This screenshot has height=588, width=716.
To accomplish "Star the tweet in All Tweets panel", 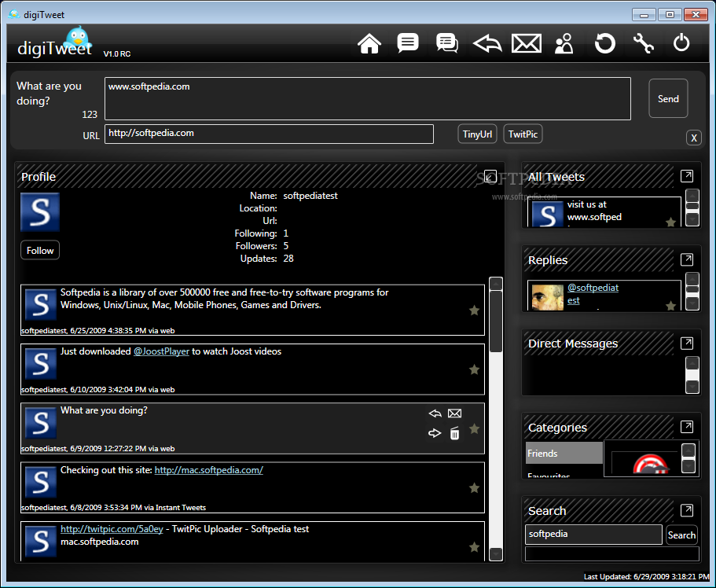I will click(x=670, y=222).
